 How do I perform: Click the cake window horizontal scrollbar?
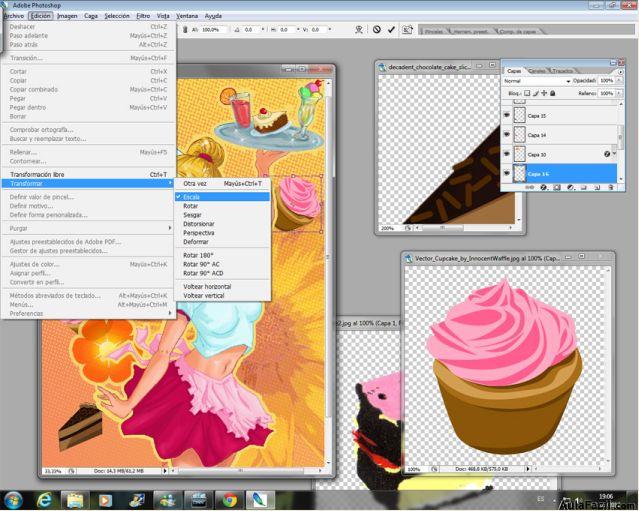(464, 228)
